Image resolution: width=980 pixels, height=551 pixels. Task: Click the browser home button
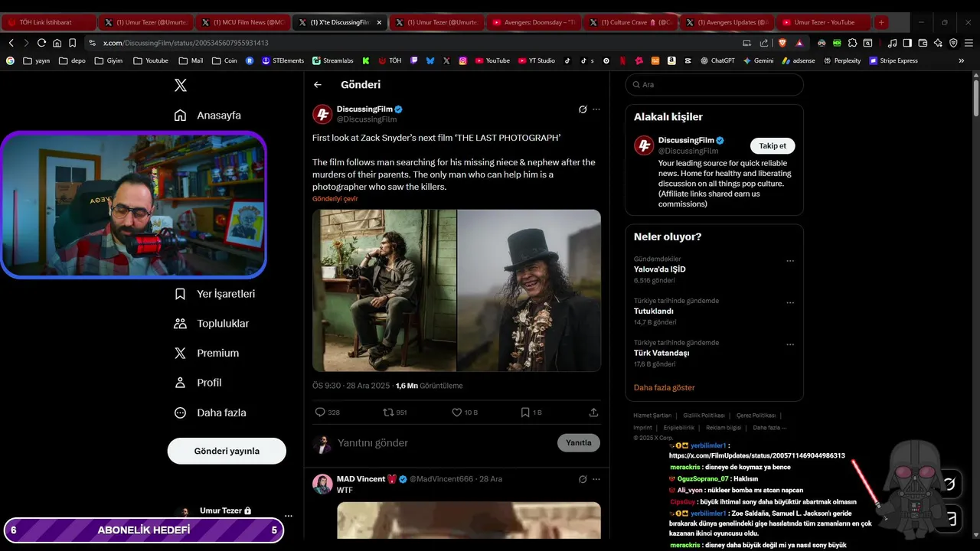pos(57,43)
